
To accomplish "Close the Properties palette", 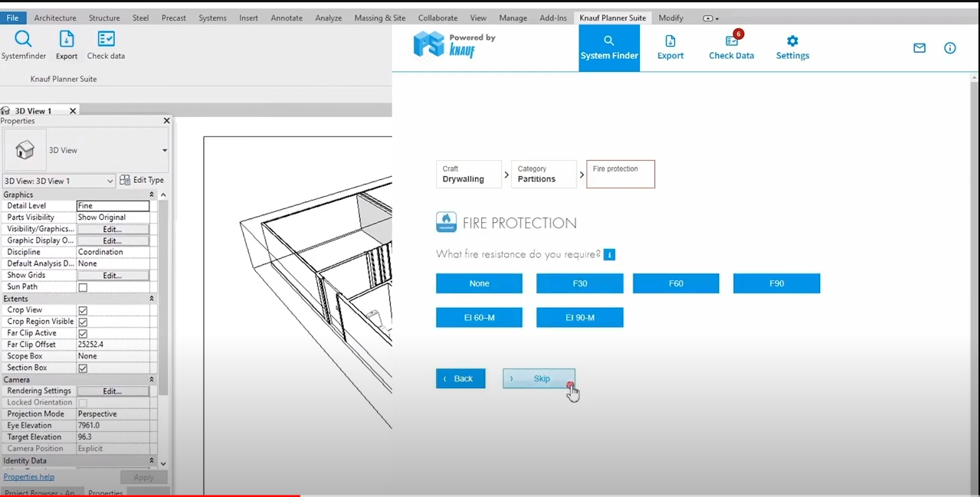I will (166, 121).
